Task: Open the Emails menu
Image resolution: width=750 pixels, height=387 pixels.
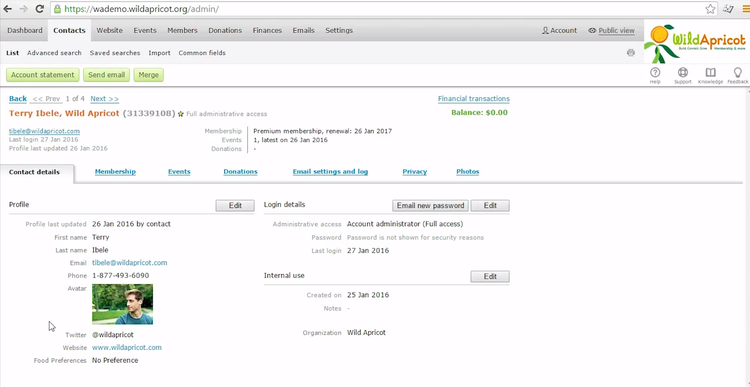Action: click(304, 30)
